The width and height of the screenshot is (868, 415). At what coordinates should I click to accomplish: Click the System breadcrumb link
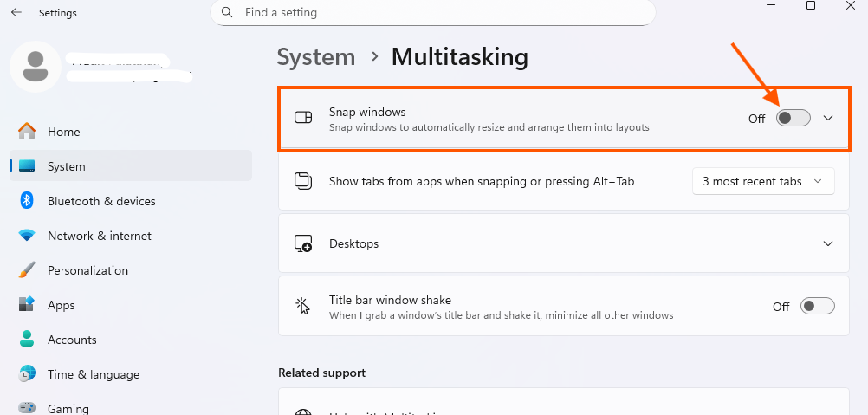[x=316, y=57]
